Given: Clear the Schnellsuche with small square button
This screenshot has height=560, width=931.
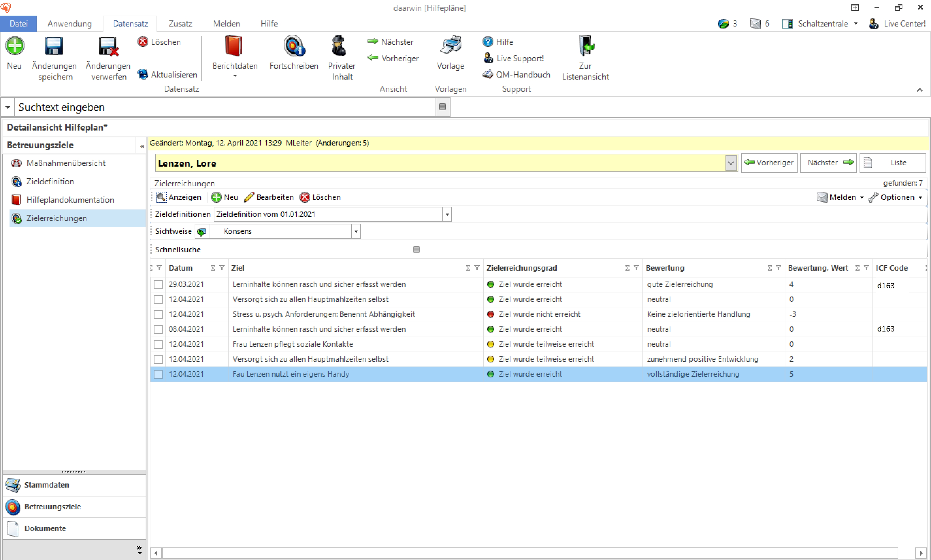Looking at the screenshot, I should click(416, 250).
